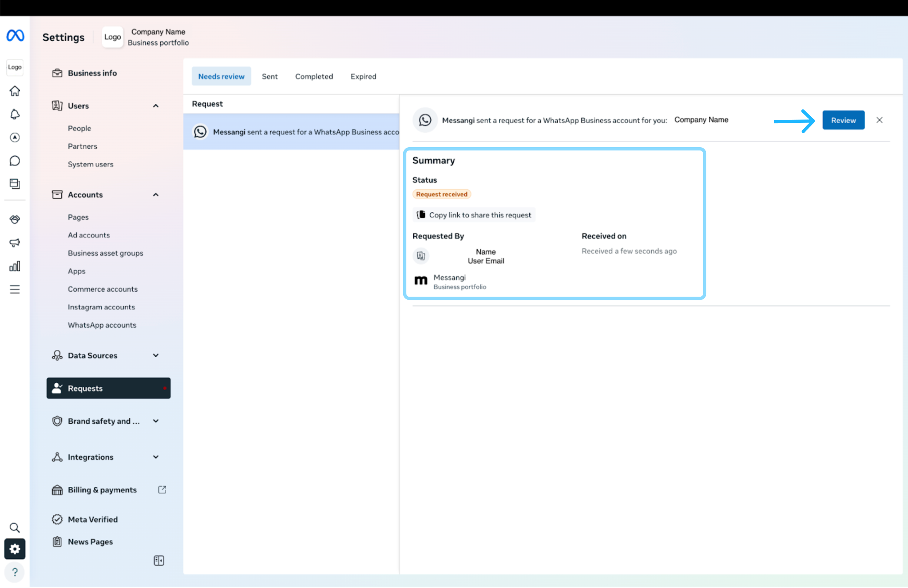Viewport: 908px width, 588px height.
Task: Open WhatsApp accounts in sidebar
Action: click(102, 325)
